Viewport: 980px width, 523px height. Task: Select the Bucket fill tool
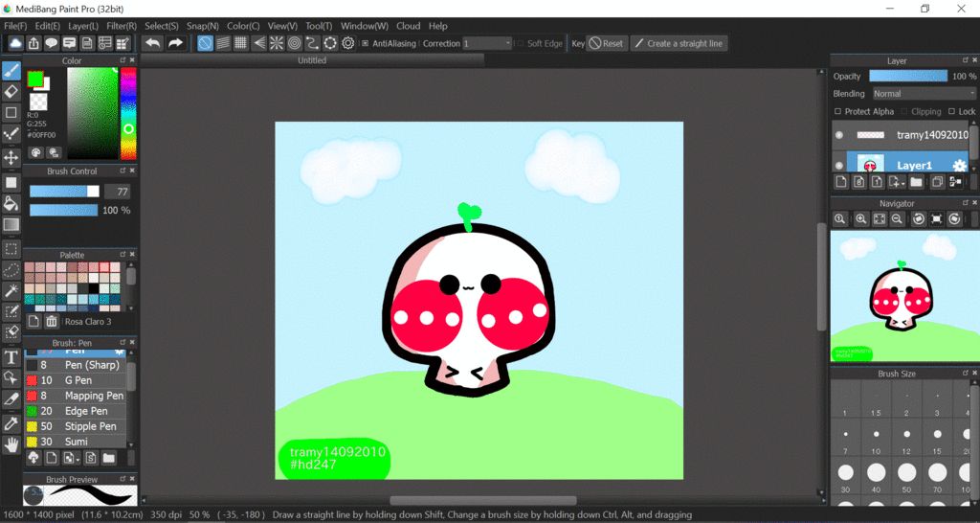[11, 203]
